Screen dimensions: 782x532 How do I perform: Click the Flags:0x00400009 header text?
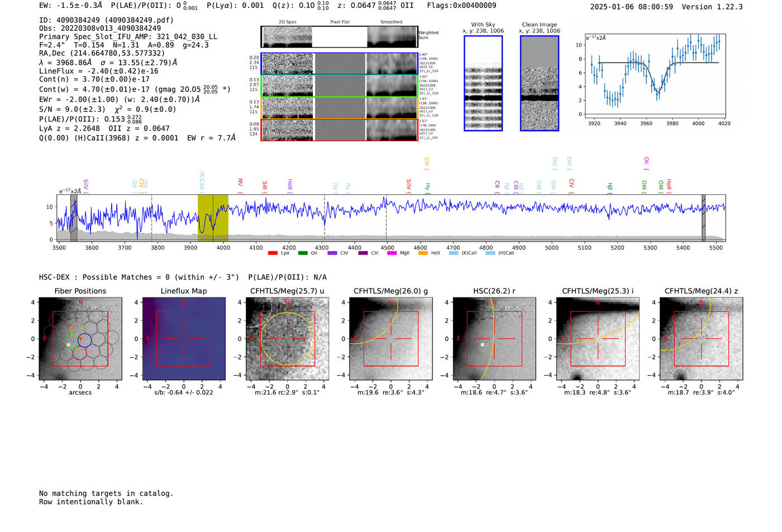[461, 6]
